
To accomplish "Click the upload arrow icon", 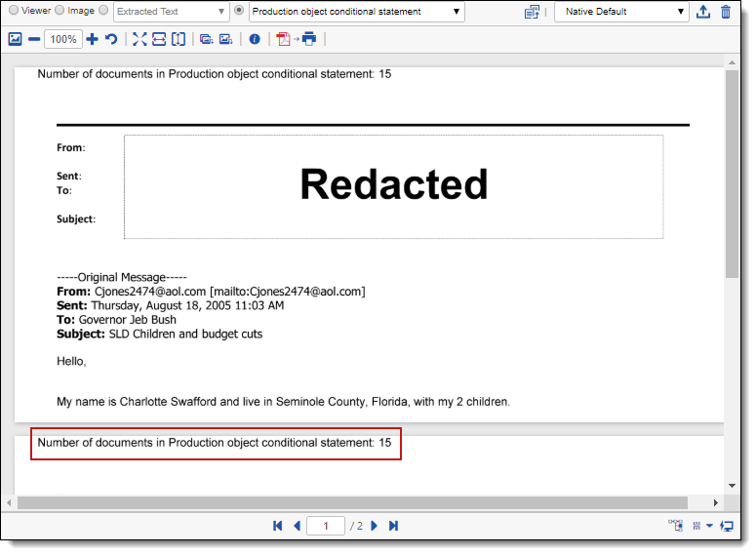I will pyautogui.click(x=703, y=12).
